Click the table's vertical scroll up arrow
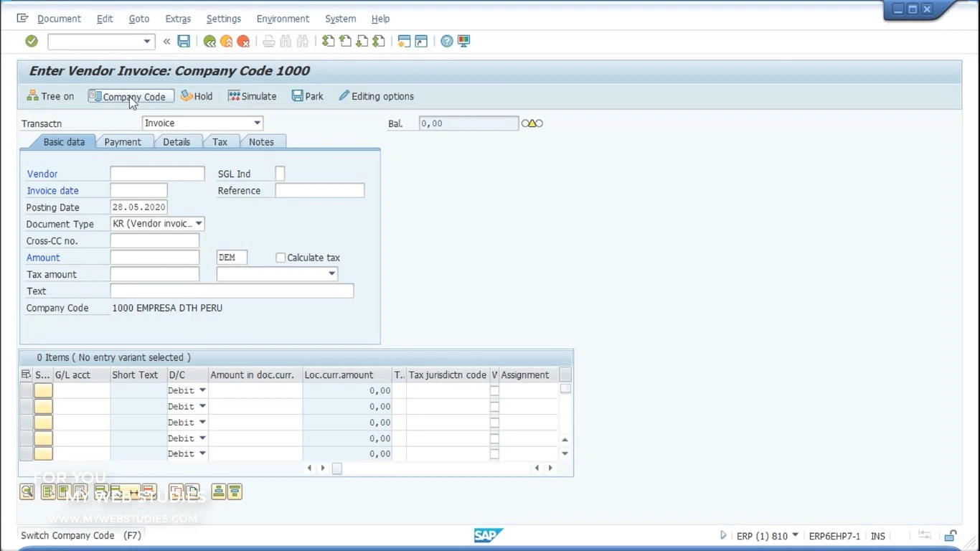Viewport: 980px width, 551px height. [565, 440]
